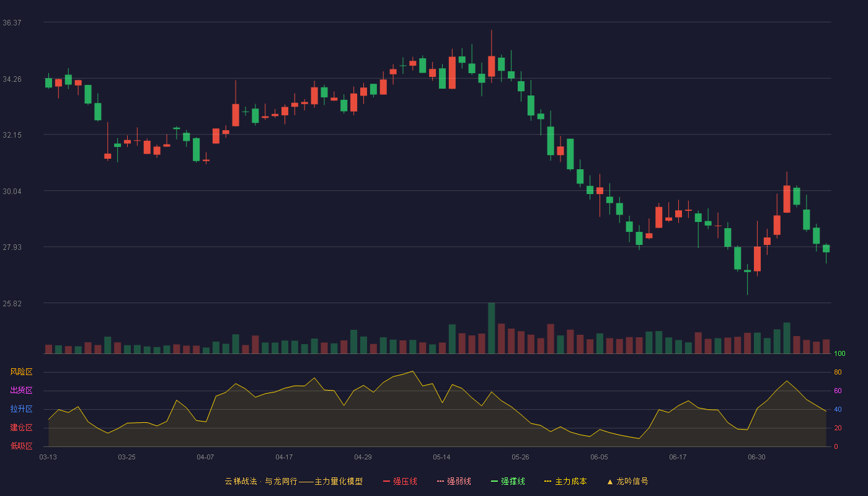
Task: Toggle the 强压线 legend item
Action: pyautogui.click(x=400, y=481)
